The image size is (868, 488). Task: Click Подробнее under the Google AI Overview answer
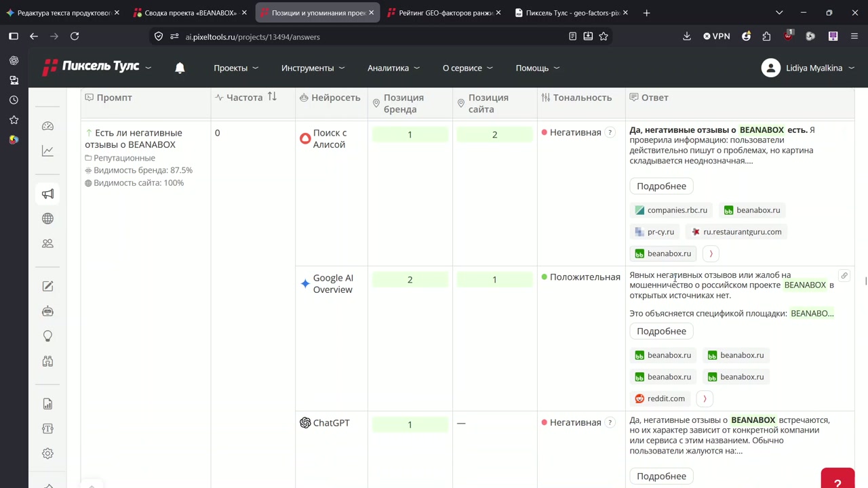pos(661,331)
